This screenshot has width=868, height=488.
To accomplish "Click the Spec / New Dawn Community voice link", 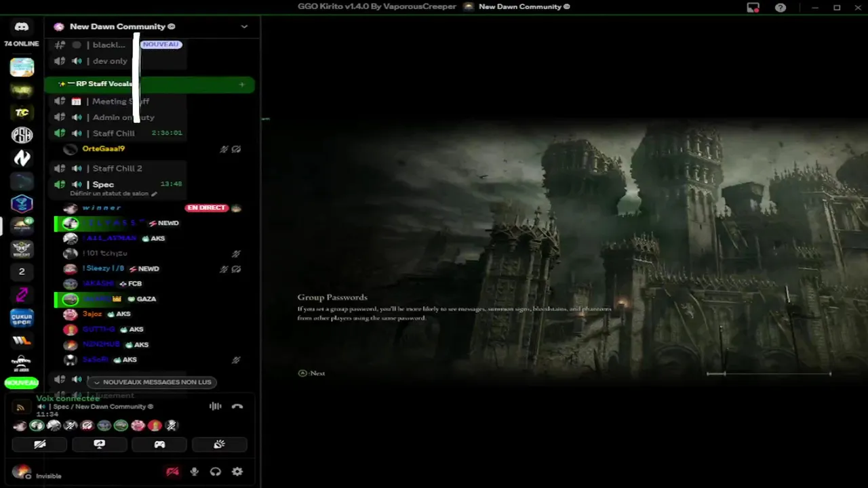I will [x=103, y=407].
